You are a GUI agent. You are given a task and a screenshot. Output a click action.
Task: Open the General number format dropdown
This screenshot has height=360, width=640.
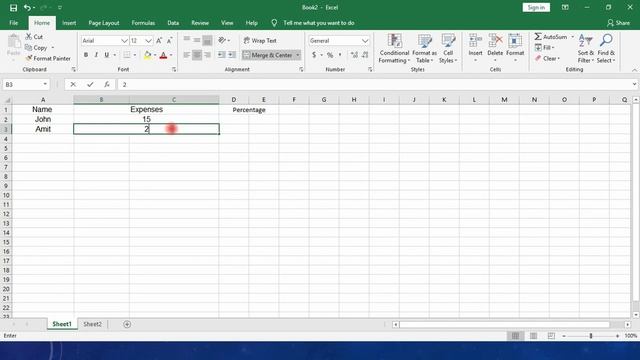point(365,41)
